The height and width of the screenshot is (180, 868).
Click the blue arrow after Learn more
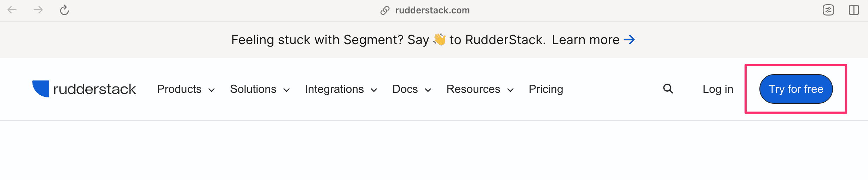coord(629,40)
